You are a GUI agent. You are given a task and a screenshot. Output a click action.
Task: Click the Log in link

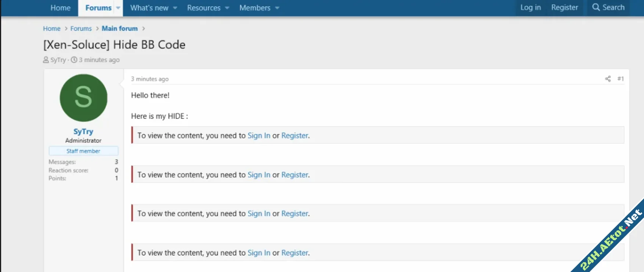pyautogui.click(x=530, y=8)
